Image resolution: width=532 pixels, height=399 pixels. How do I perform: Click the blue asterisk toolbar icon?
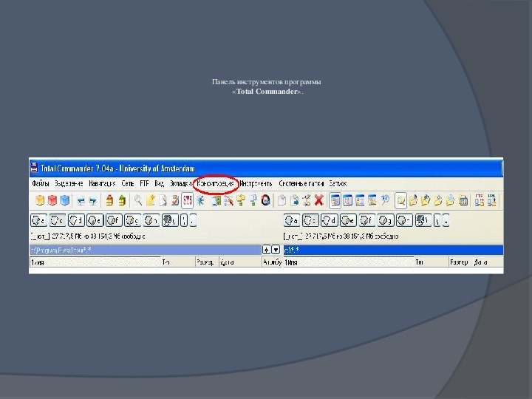[x=200, y=200]
